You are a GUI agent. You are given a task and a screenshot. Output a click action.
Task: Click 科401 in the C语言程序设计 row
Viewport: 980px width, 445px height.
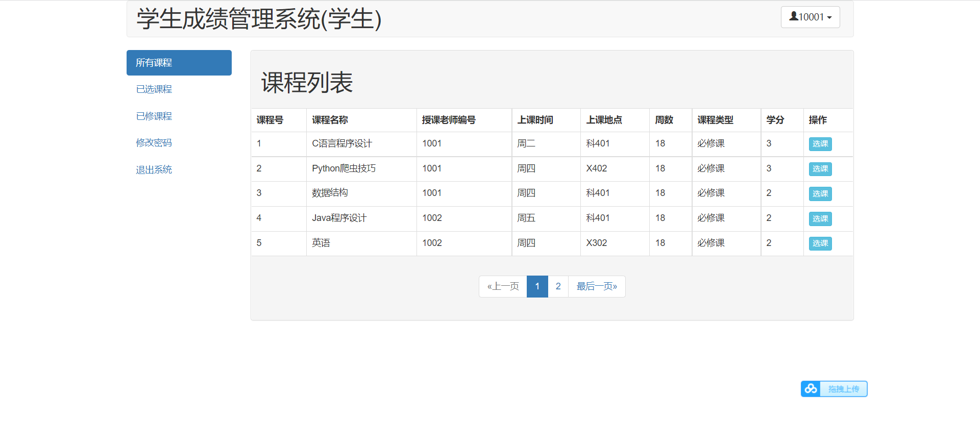[x=598, y=143]
